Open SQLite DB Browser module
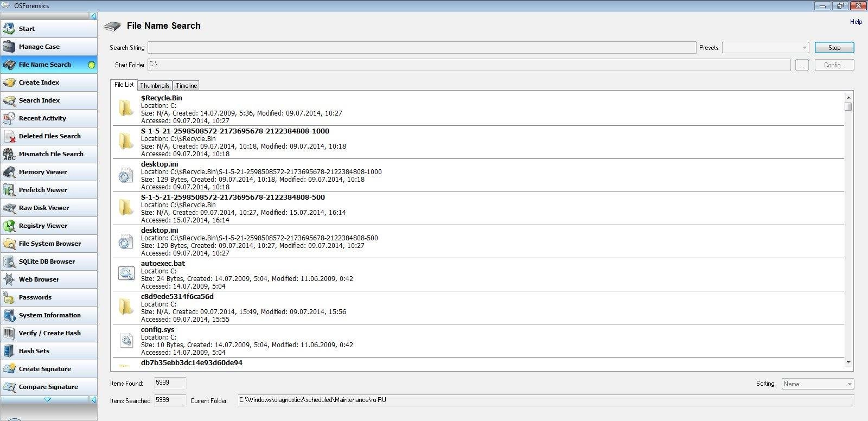The height and width of the screenshot is (421, 868). click(x=49, y=261)
